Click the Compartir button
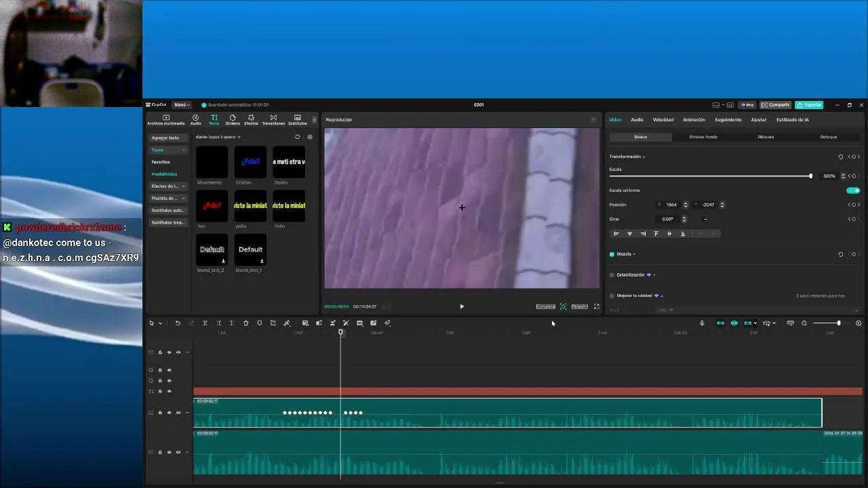 [x=775, y=105]
